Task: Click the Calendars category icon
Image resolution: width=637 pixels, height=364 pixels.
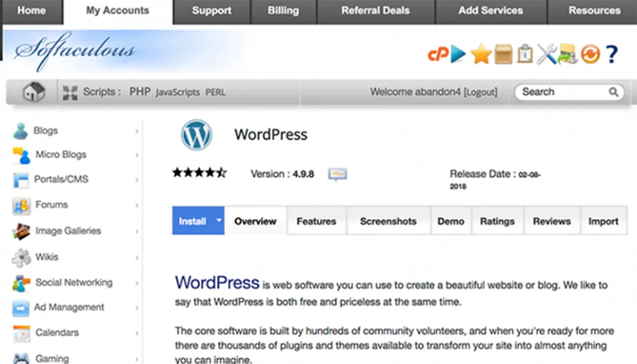Action: tap(21, 333)
